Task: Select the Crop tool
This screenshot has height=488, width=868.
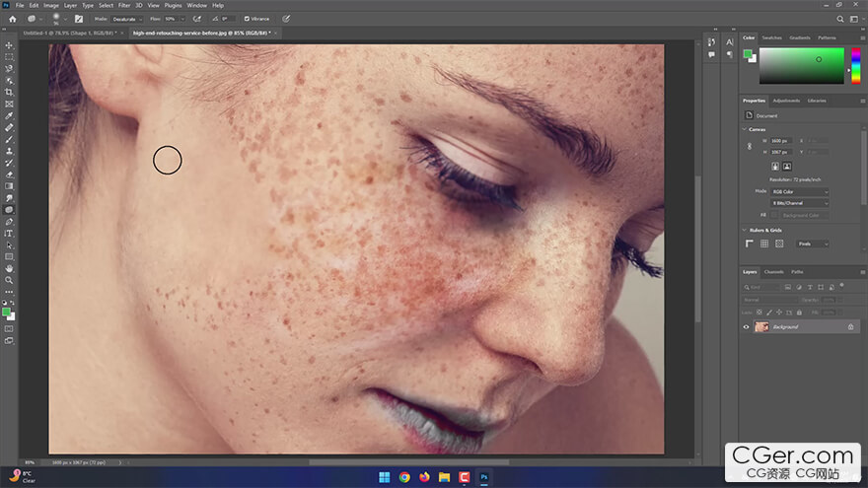Action: pos(9,92)
